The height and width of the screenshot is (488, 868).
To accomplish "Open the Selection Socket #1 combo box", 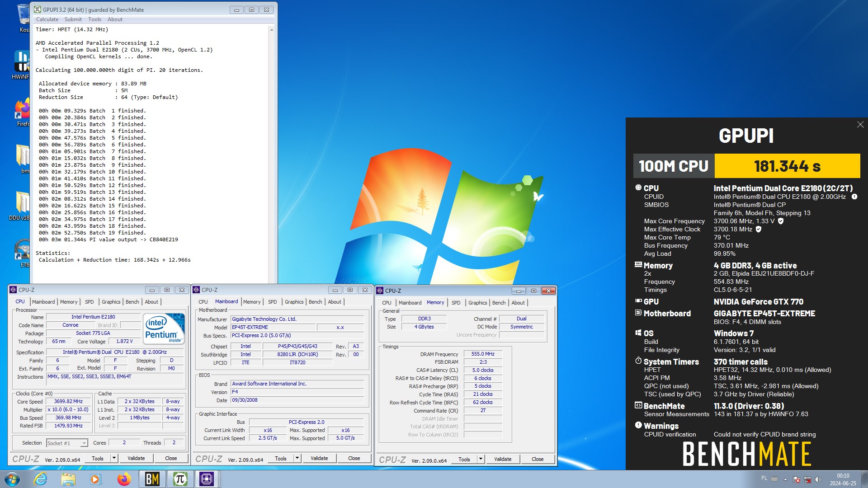I will tap(67, 443).
